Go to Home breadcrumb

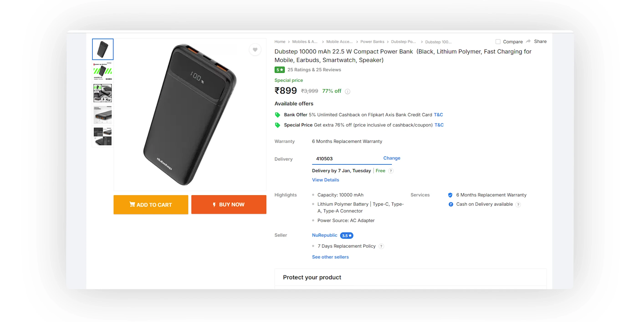coord(280,42)
